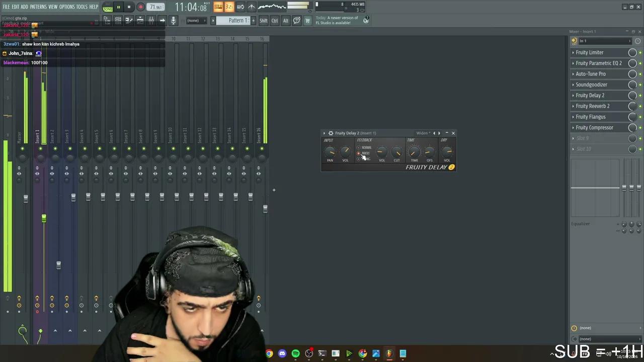644x362 pixels.
Task: Open Chrome from the taskbar
Action: point(269,353)
